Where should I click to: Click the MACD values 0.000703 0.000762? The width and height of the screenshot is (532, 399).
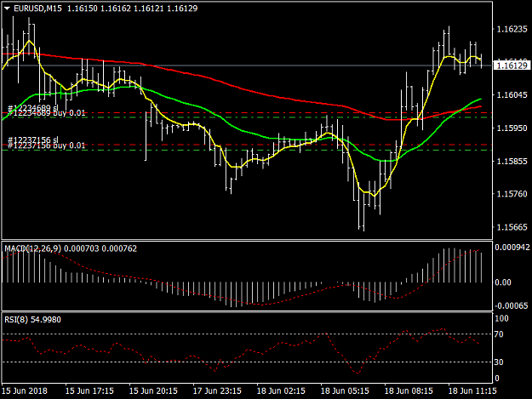pyautogui.click(x=100, y=248)
